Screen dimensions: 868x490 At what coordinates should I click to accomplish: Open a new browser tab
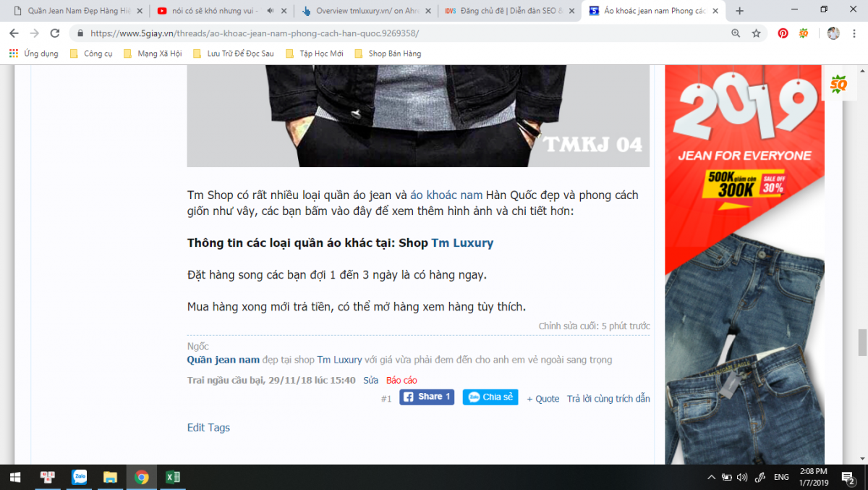(x=739, y=11)
